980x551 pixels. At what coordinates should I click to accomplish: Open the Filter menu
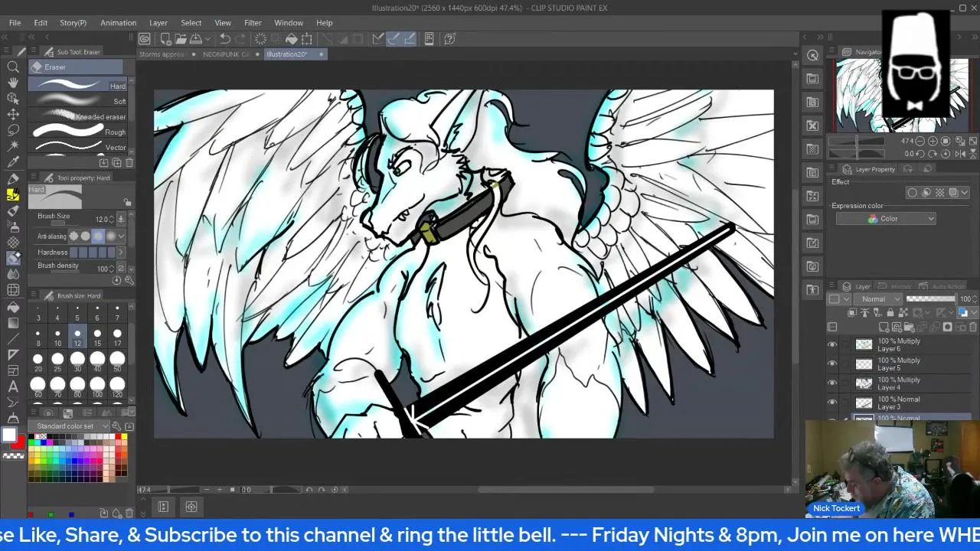[x=253, y=23]
